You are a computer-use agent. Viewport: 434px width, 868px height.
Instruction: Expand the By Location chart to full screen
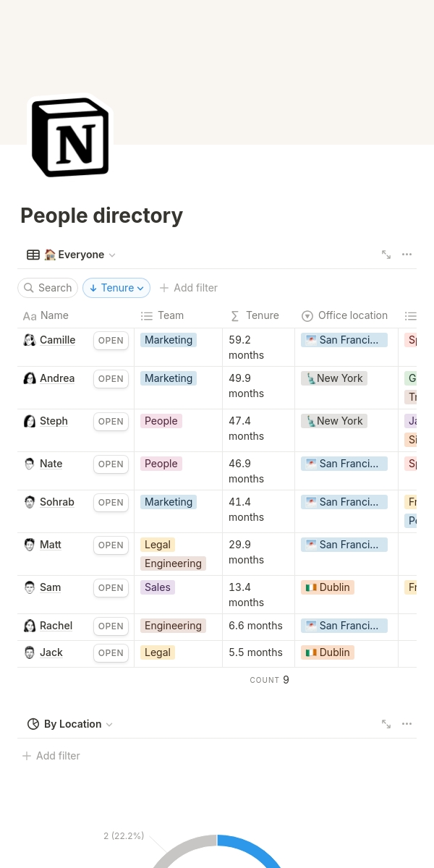(386, 723)
